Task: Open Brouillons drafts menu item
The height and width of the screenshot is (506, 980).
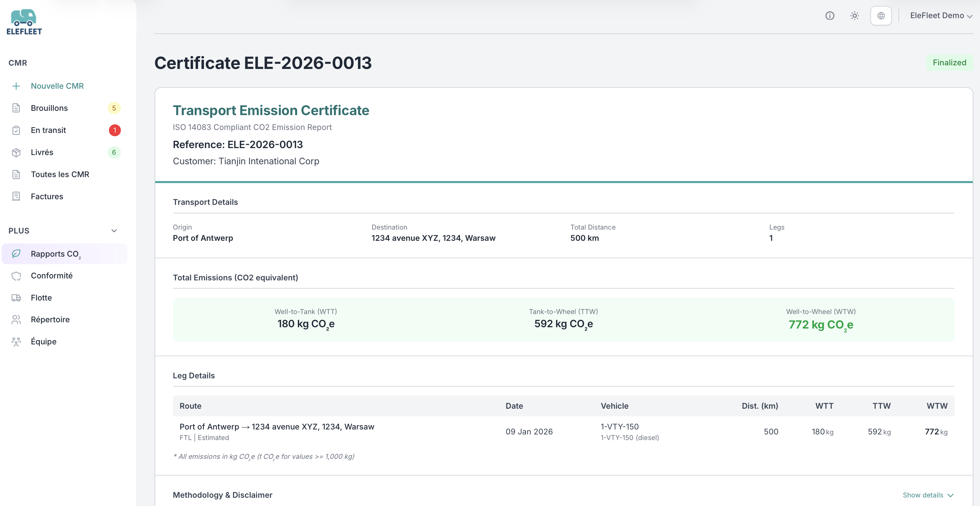Action: (x=50, y=108)
